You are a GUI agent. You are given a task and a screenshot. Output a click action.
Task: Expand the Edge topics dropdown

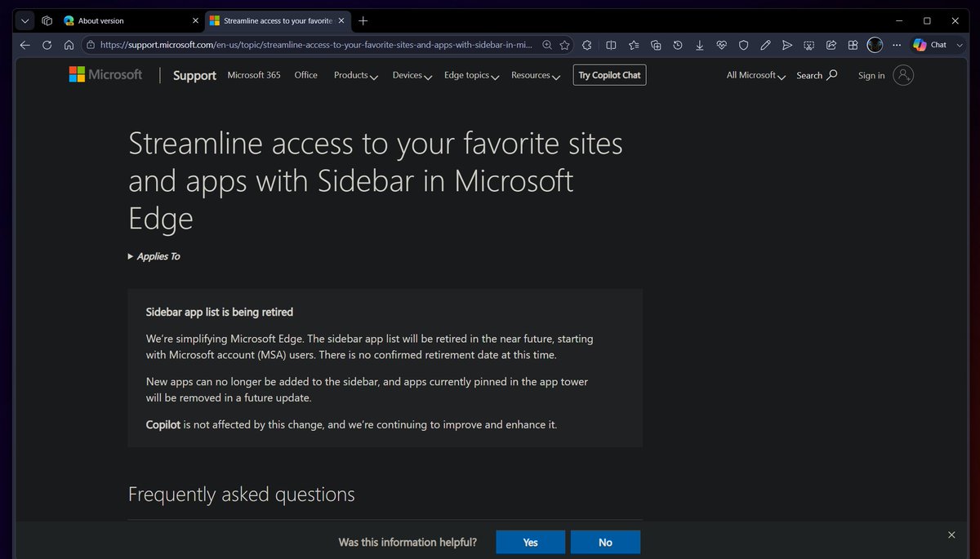pos(471,75)
